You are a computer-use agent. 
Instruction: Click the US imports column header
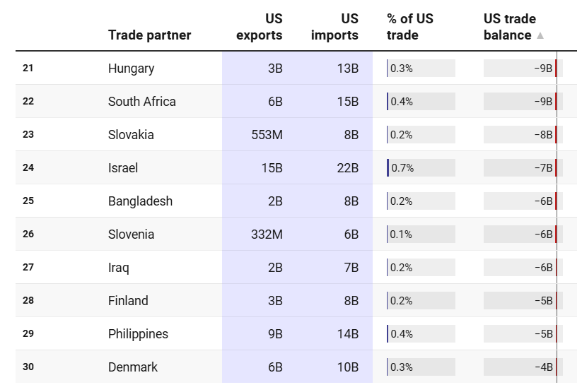(334, 27)
